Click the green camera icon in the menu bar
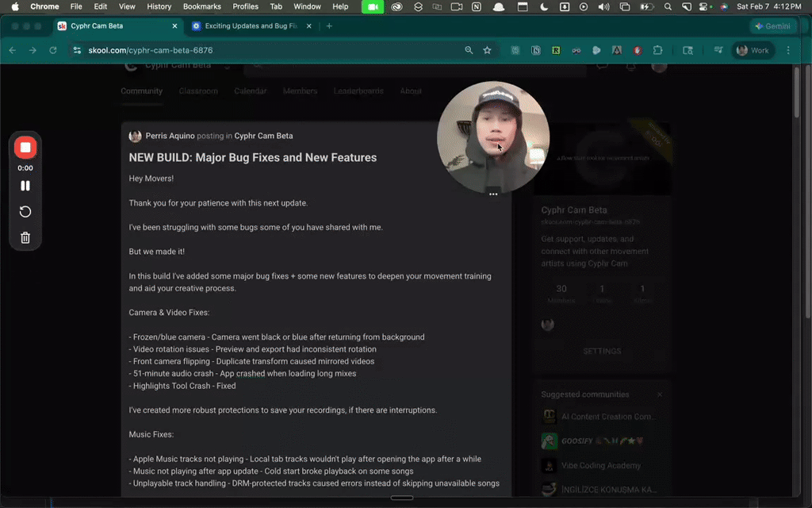This screenshot has width=812, height=508. tap(372, 6)
